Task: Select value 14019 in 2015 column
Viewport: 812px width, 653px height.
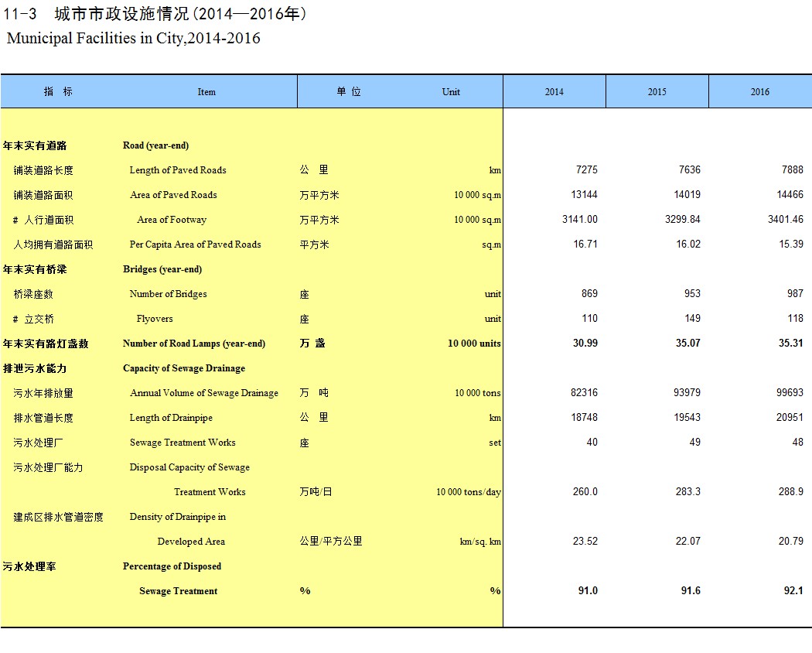Action: point(687,195)
